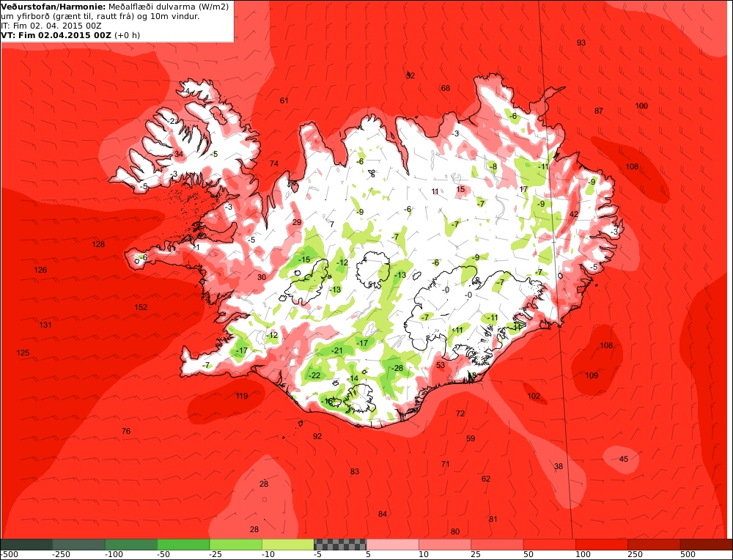Click the value 45 in the light patch
This screenshot has height=560, width=733.
point(624,459)
